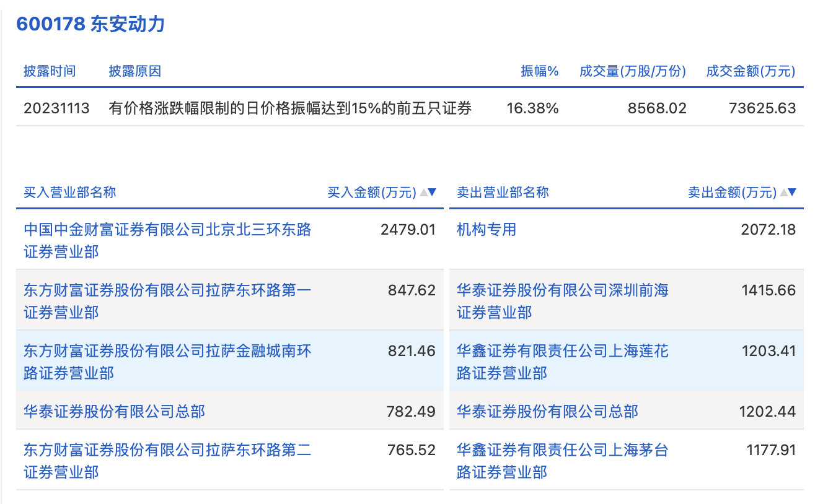Sort sell amount descending with down arrow
Screen dimensions: 828x504
[792, 193]
